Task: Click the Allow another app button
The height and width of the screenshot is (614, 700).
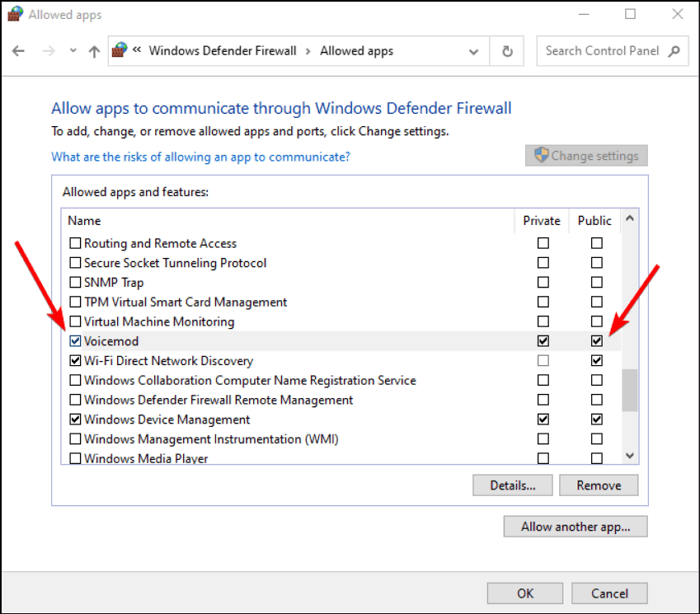Action: point(575,526)
